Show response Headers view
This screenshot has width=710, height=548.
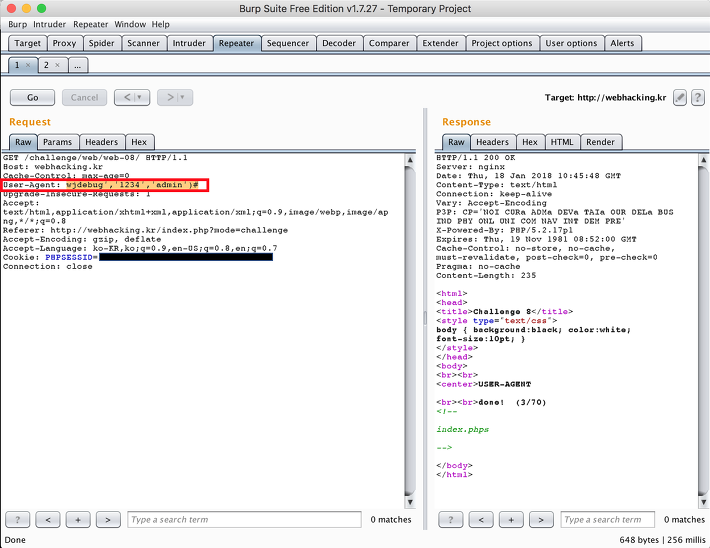(x=493, y=142)
